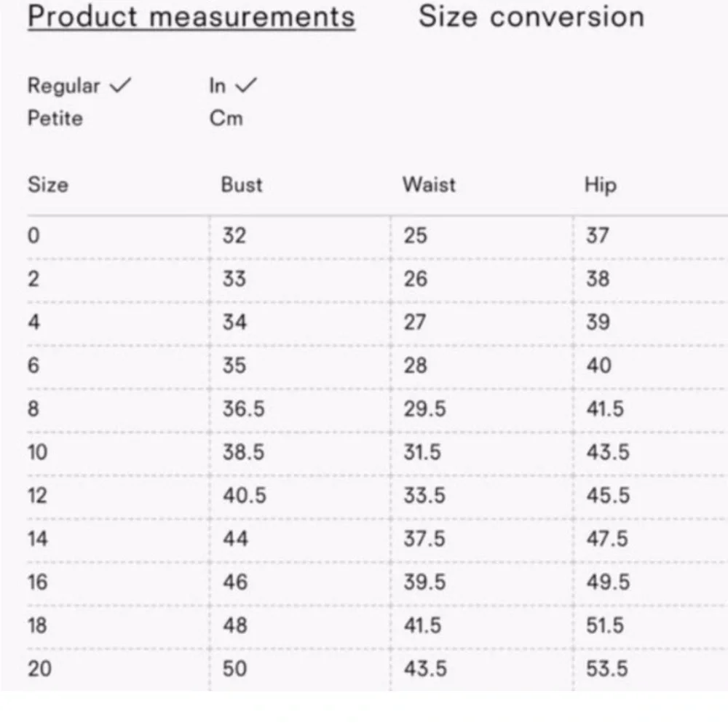This screenshot has height=728, width=728.
Task: Click hip value 53.5 for size 20
Action: 606,668
